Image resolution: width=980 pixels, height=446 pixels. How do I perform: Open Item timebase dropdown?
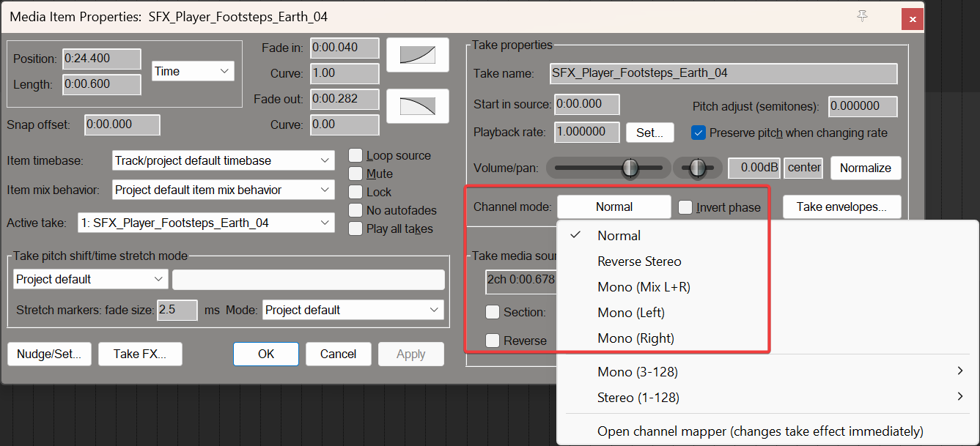pyautogui.click(x=224, y=160)
